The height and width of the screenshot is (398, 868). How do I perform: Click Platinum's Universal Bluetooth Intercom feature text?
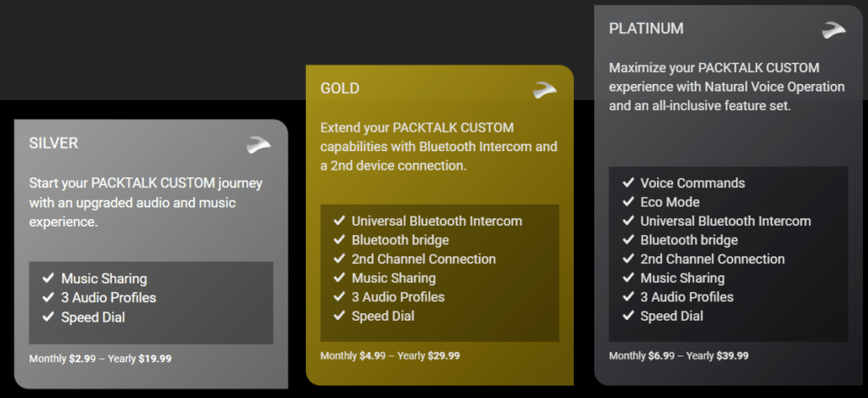726,221
